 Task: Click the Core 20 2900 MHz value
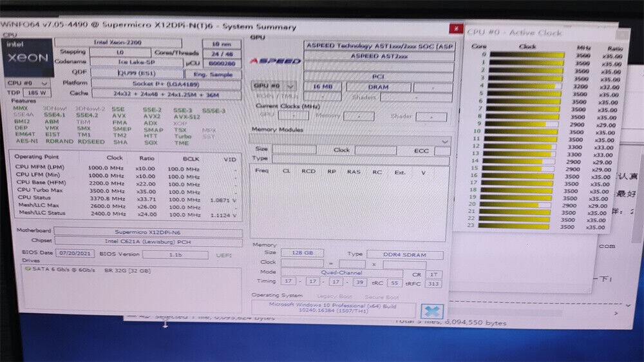pyautogui.click(x=569, y=205)
